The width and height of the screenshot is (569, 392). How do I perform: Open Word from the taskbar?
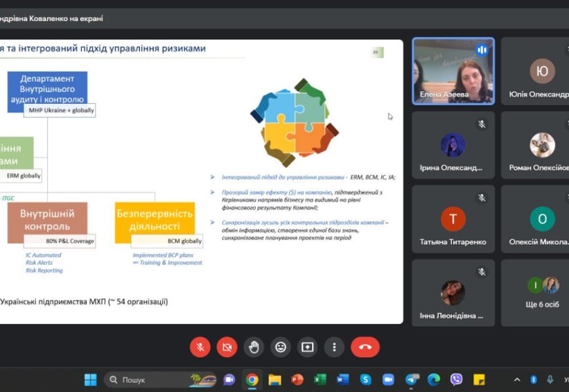(343, 380)
